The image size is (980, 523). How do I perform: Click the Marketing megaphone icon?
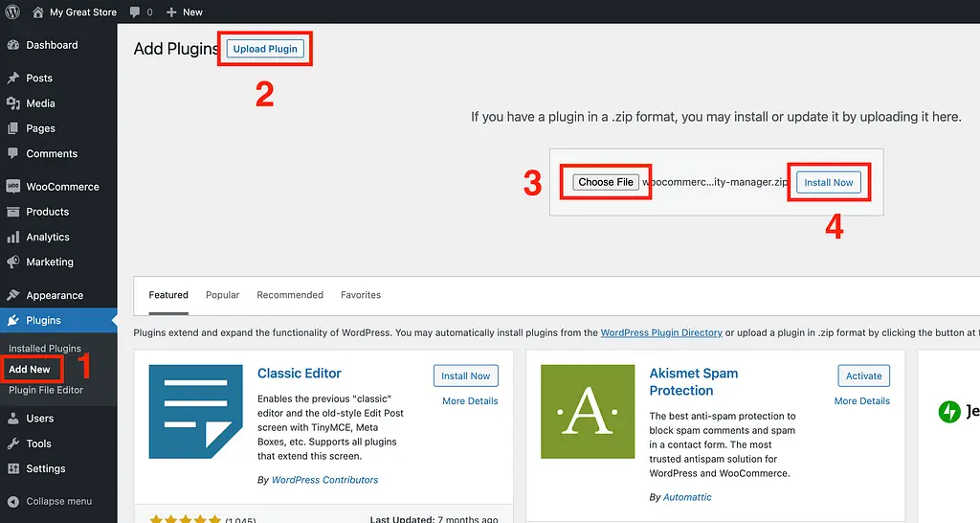pyautogui.click(x=13, y=261)
